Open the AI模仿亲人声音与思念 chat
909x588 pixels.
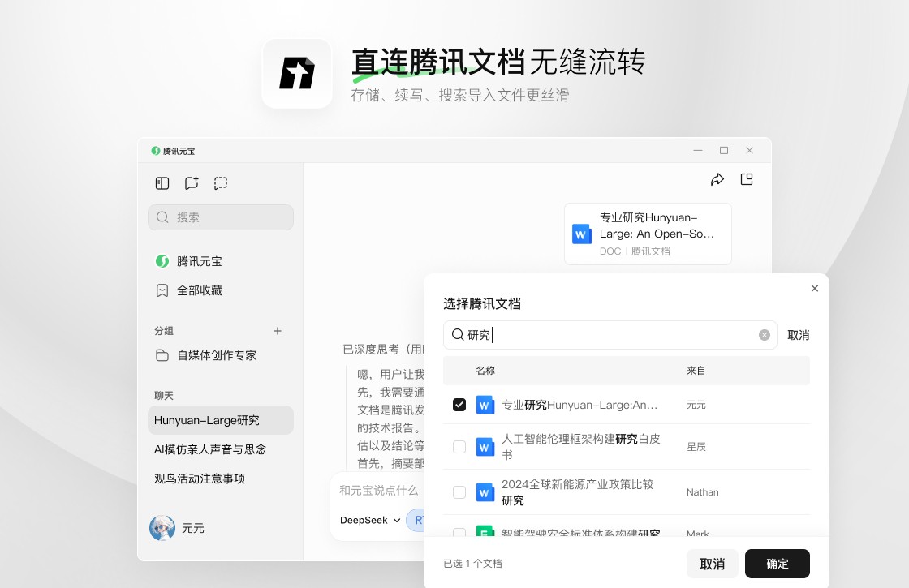click(x=210, y=449)
